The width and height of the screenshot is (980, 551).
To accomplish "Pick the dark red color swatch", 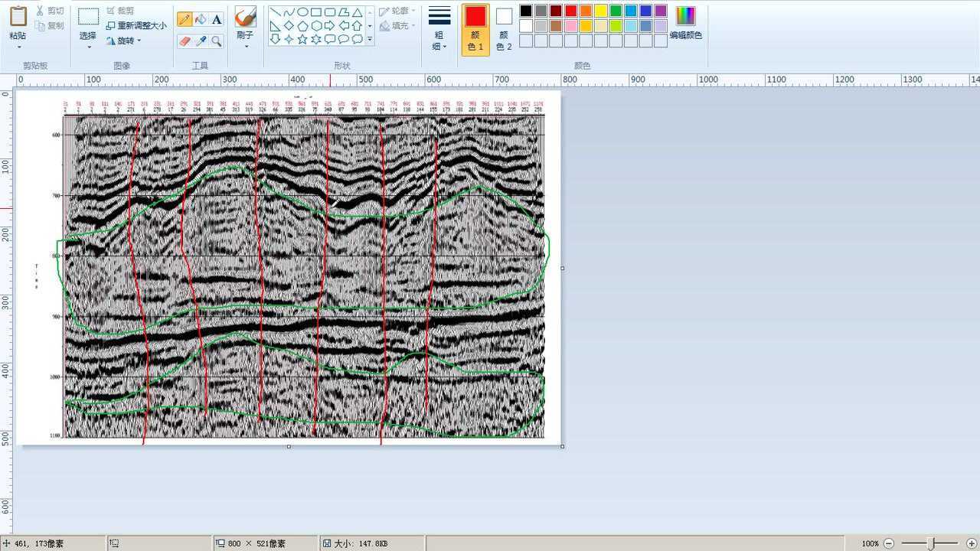I will pos(556,11).
